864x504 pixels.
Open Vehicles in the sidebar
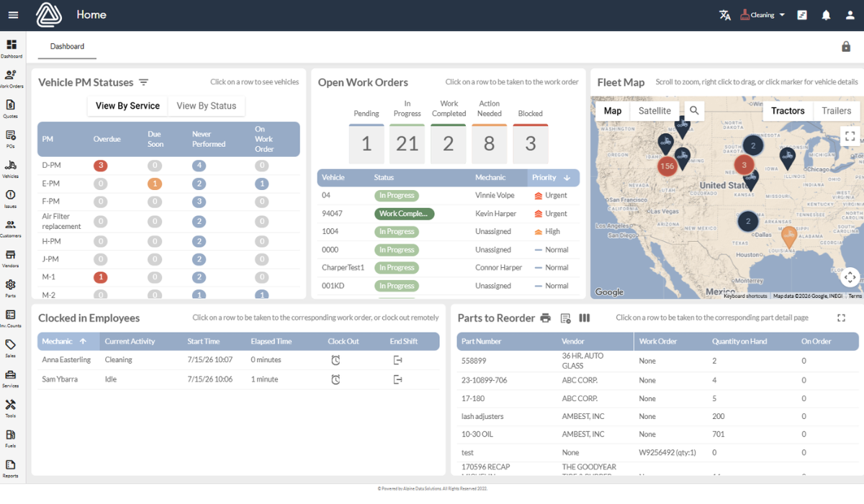click(x=11, y=169)
